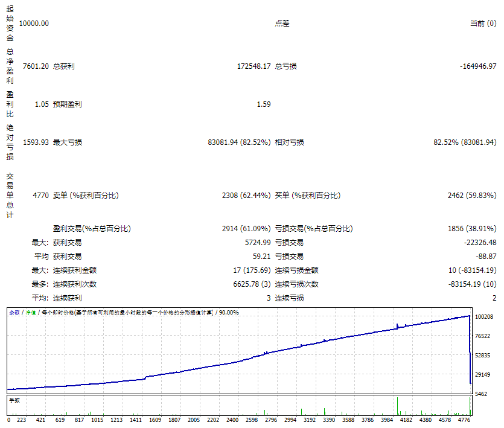Viewport: 504px width, 428px height.
Task: Click the profit trades value 2914 (61.09%)
Action: click(246, 229)
